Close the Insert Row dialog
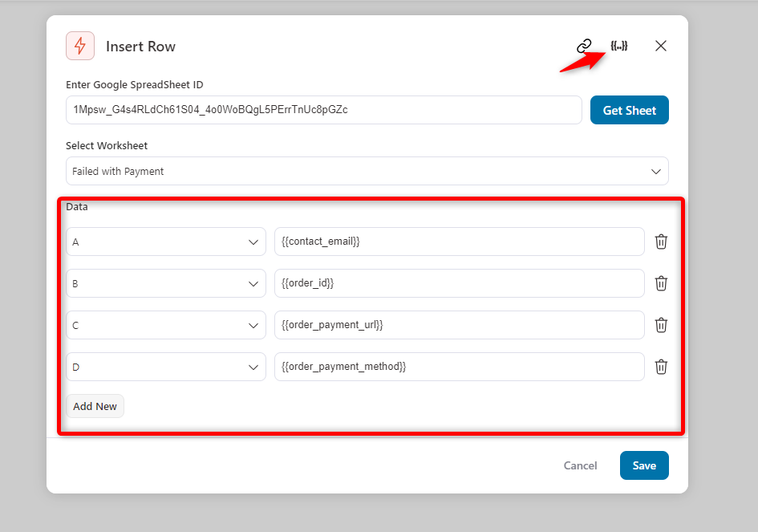758x532 pixels. pos(661,46)
